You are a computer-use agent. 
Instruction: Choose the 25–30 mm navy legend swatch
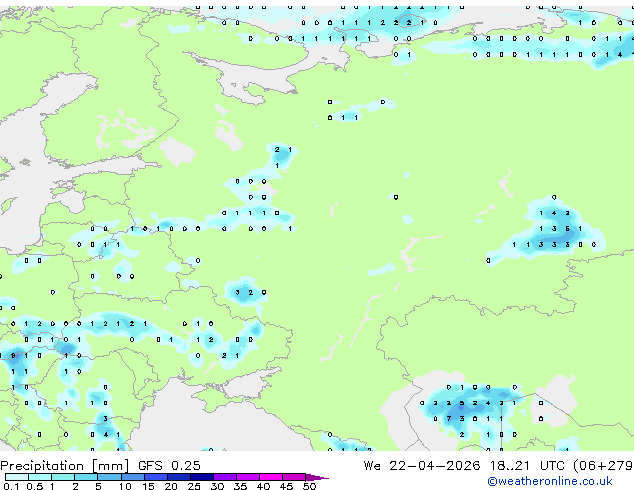coord(201,477)
